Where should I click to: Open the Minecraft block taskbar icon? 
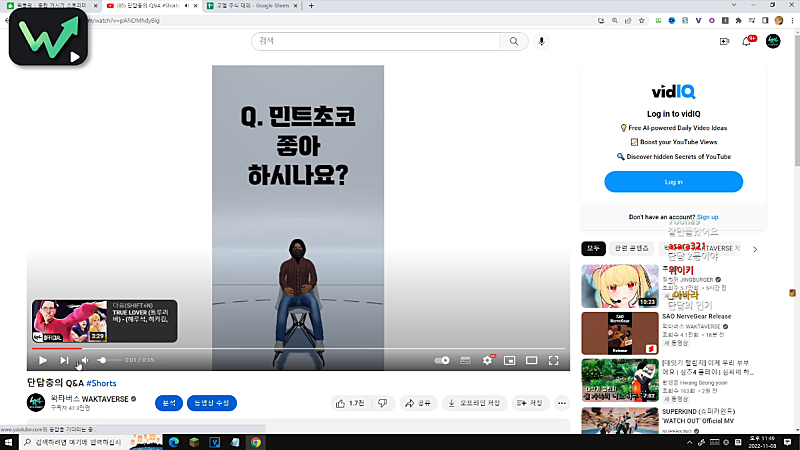pos(194,442)
